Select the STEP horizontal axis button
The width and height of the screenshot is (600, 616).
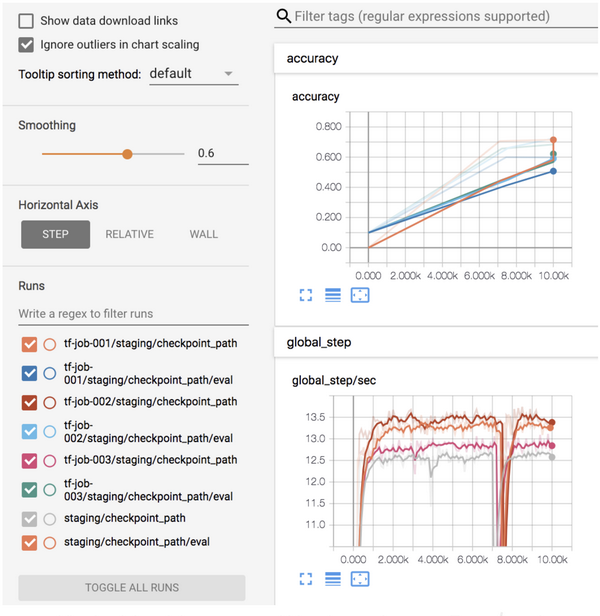[55, 235]
